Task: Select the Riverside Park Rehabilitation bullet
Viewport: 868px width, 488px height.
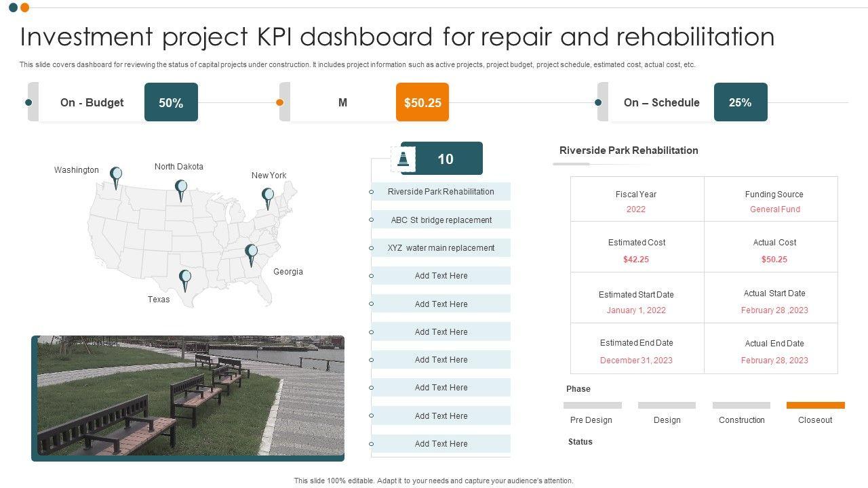Action: click(x=372, y=192)
